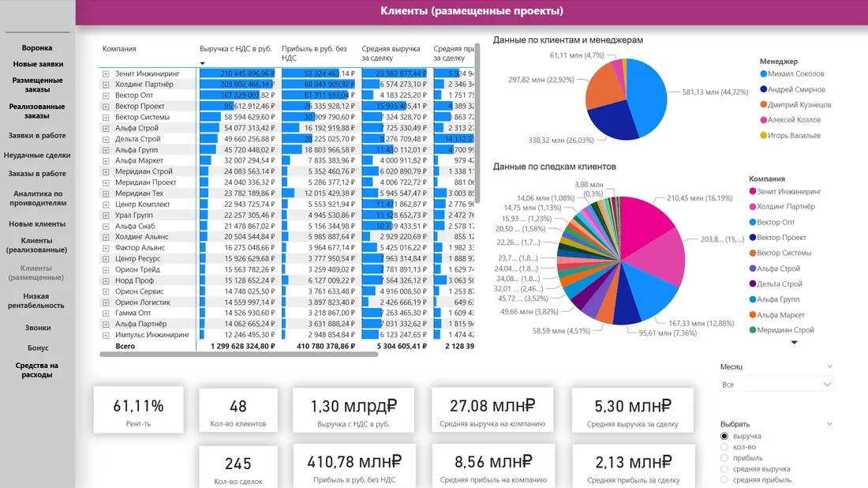Select the средняя выручка radio option
Viewport: 868px width, 488px height.
point(724,469)
